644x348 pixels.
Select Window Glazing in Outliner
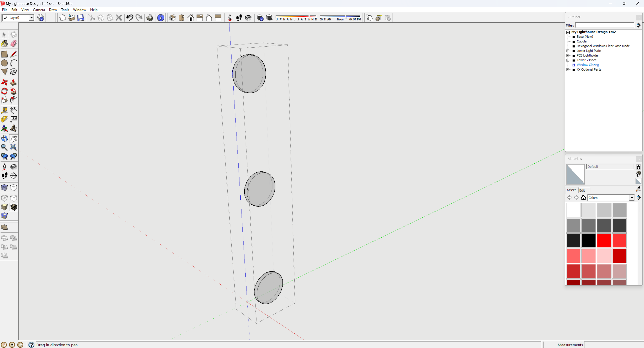point(588,65)
